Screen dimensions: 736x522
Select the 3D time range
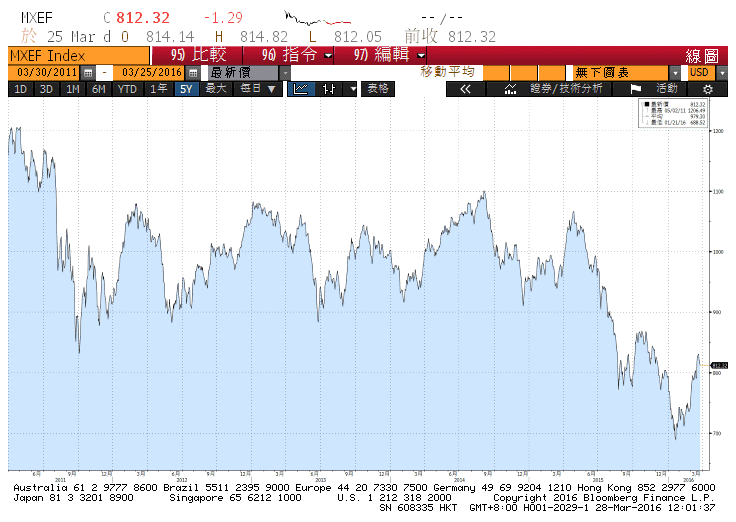pos(46,89)
